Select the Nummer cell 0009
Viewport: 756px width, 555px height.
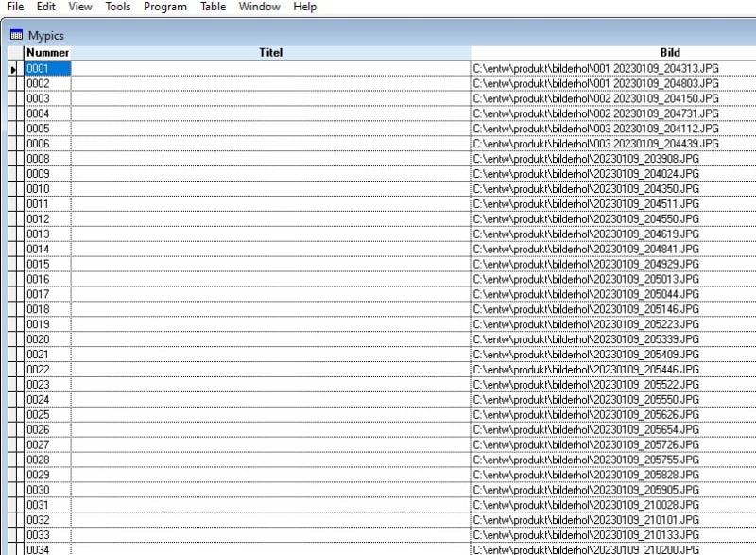click(47, 174)
